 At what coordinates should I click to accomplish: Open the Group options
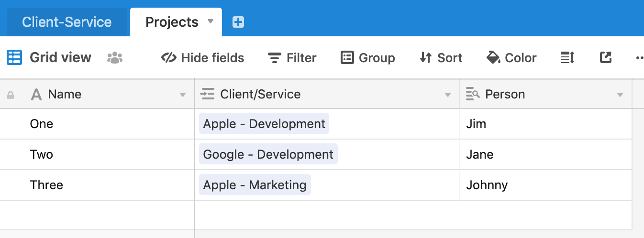tap(368, 58)
